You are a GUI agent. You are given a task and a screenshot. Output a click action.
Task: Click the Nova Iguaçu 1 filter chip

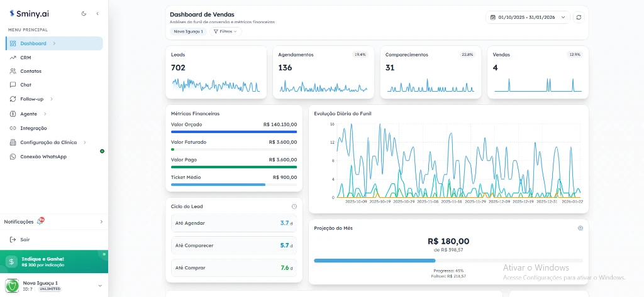(188, 31)
